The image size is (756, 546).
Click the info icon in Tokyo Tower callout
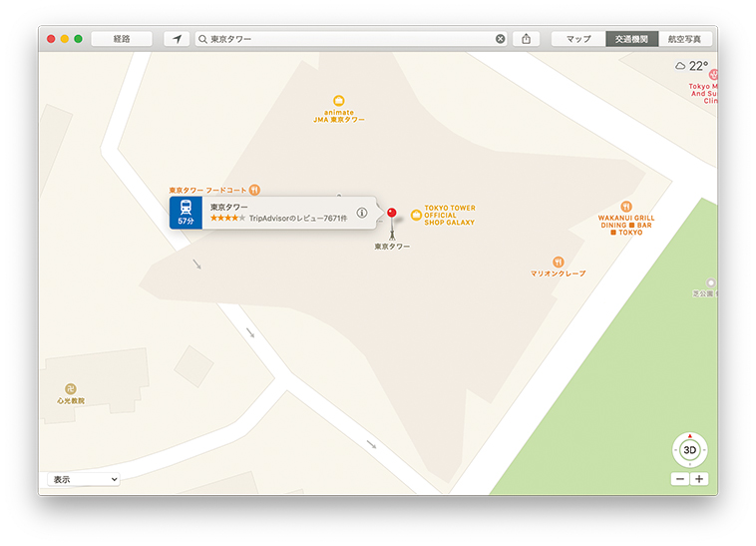(362, 212)
